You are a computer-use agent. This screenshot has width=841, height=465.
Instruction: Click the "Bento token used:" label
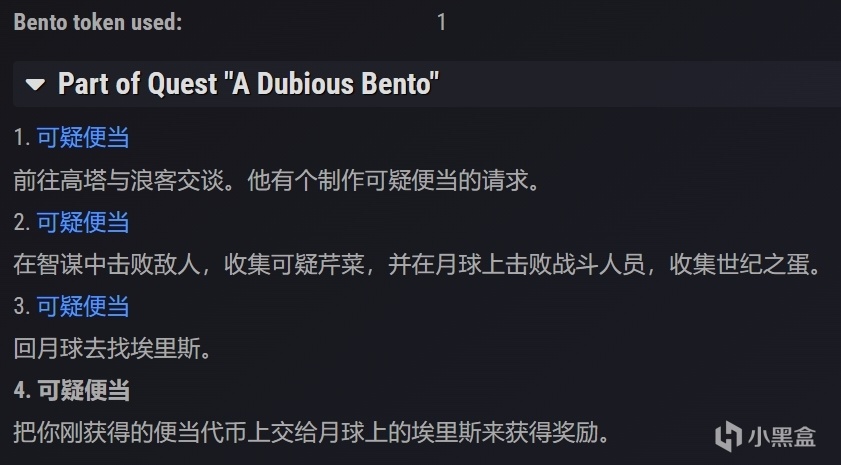click(98, 22)
